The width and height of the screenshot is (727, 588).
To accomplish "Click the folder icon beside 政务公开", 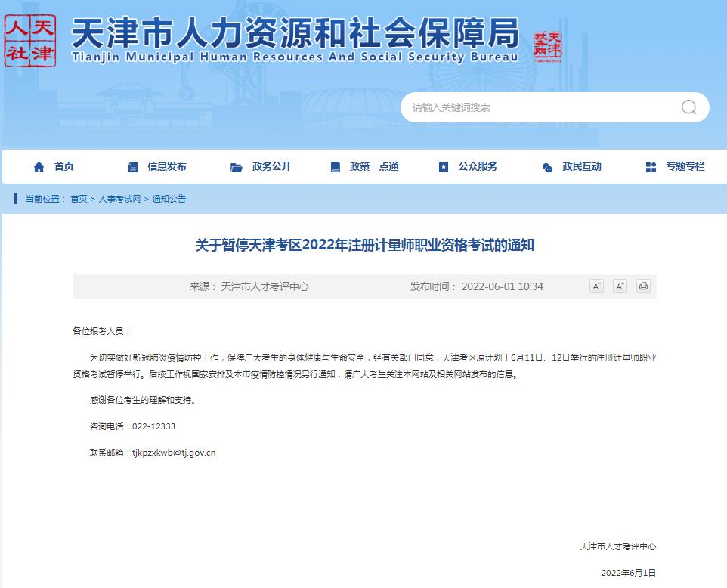I will pos(237,167).
